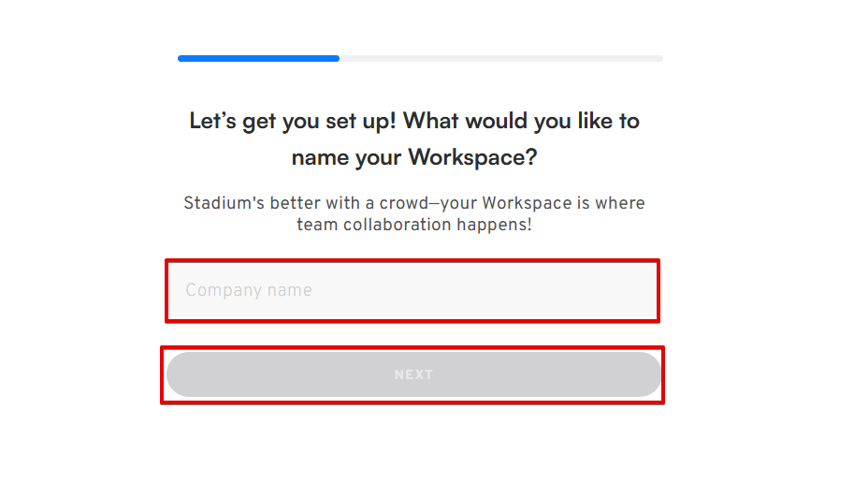Select the "Company name" placeholder text
The image size is (868, 497).
(x=249, y=290)
